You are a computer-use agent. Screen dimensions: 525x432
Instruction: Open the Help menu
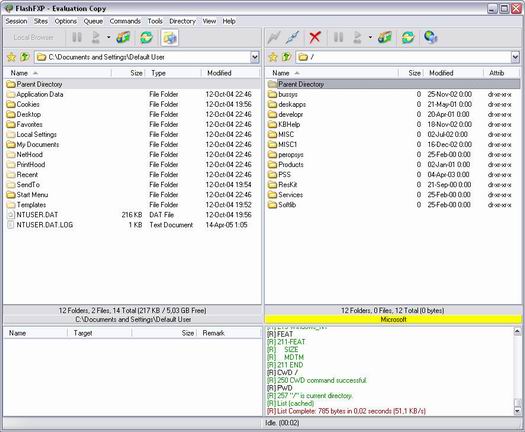coord(229,21)
